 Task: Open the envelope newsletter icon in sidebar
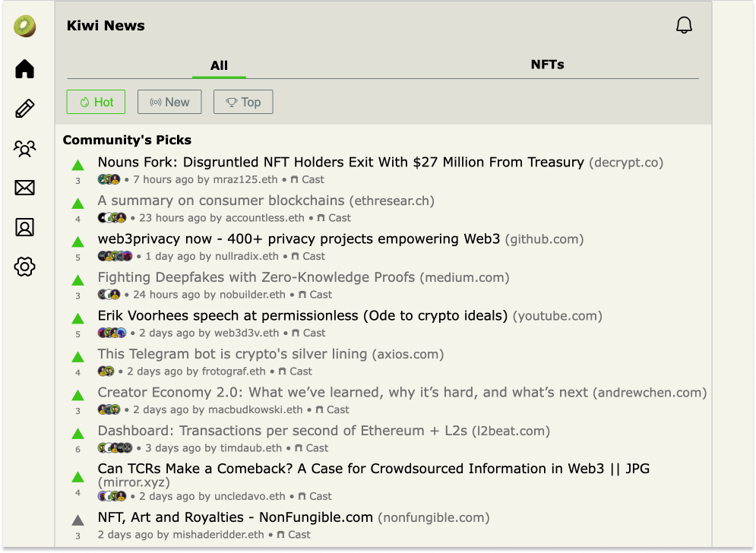pyautogui.click(x=24, y=188)
